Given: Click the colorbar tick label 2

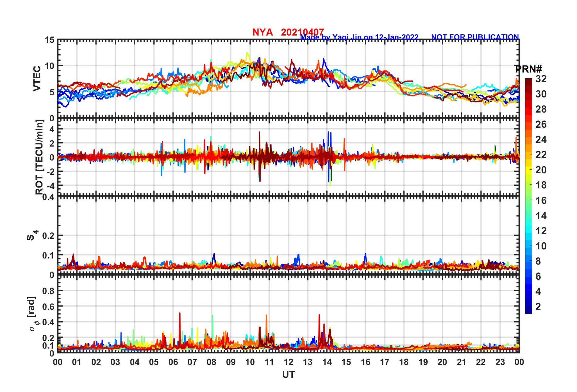Looking at the screenshot, I should [538, 307].
